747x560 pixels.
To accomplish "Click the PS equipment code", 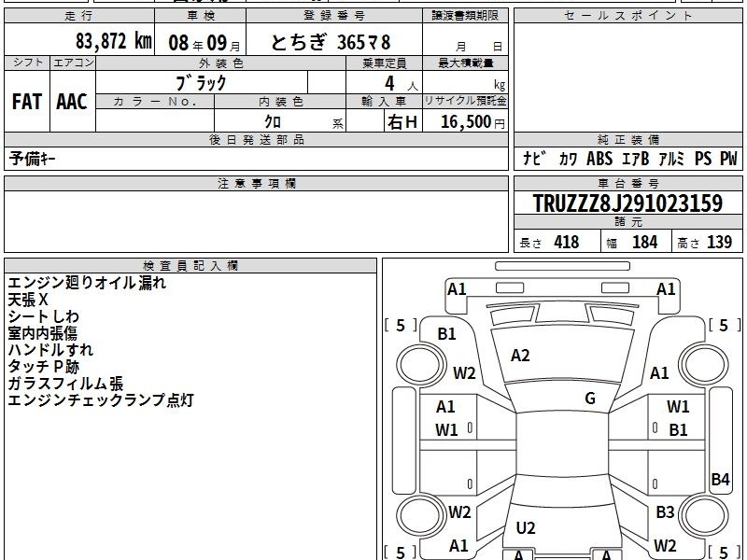I will [703, 158].
